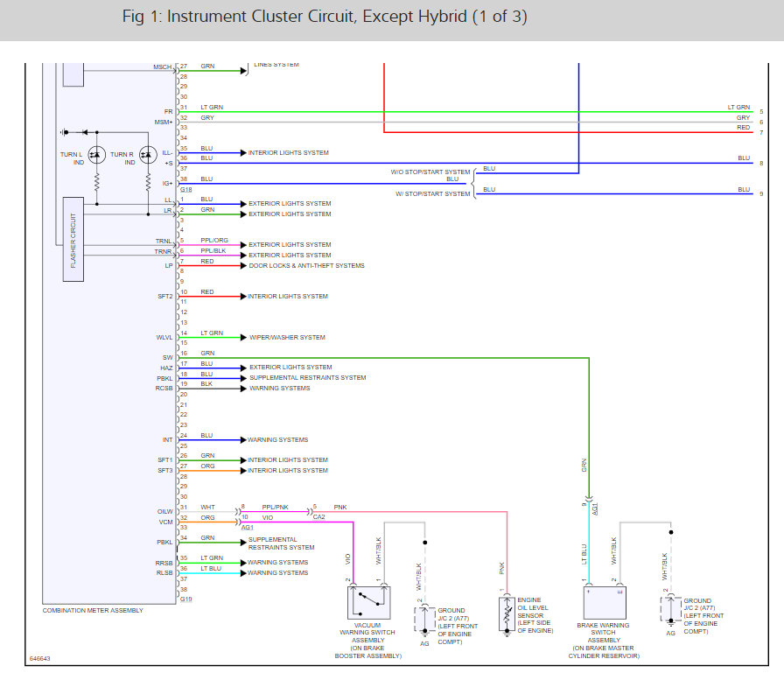The height and width of the screenshot is (680, 784).
Task: Click the AG1 connector on the vertical green wire
Action: pyautogui.click(x=589, y=500)
